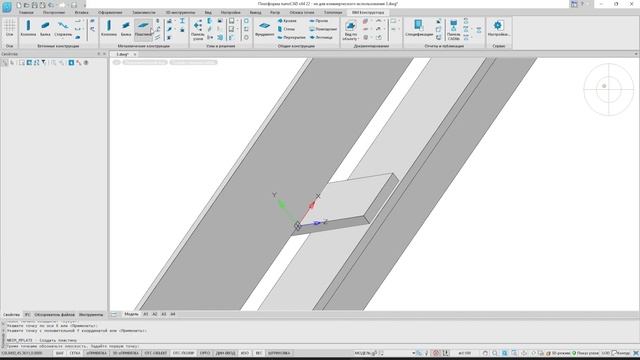Image resolution: width=640 pixels, height=360 pixels.
Task: Switch to the A1 layout tab
Action: (146, 314)
